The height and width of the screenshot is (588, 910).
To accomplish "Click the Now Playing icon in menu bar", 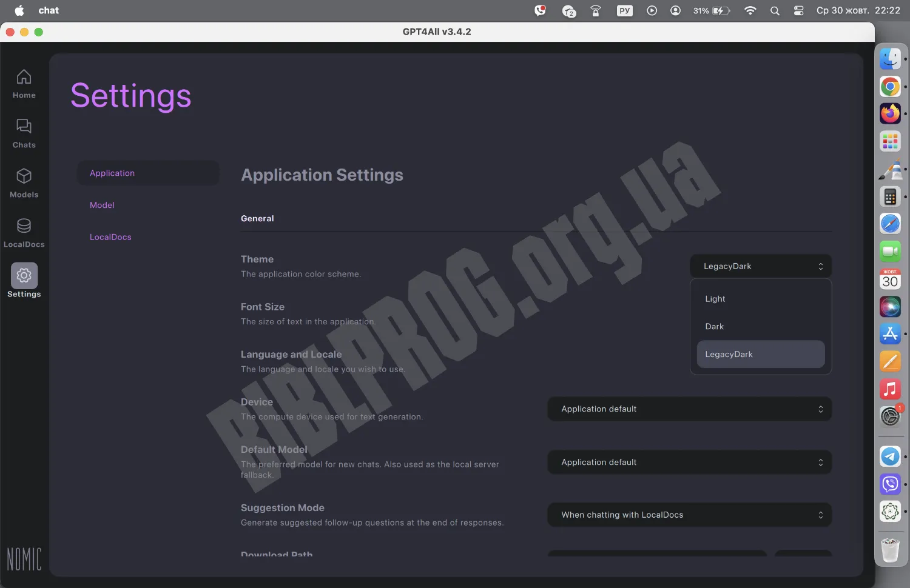I will pos(652,10).
